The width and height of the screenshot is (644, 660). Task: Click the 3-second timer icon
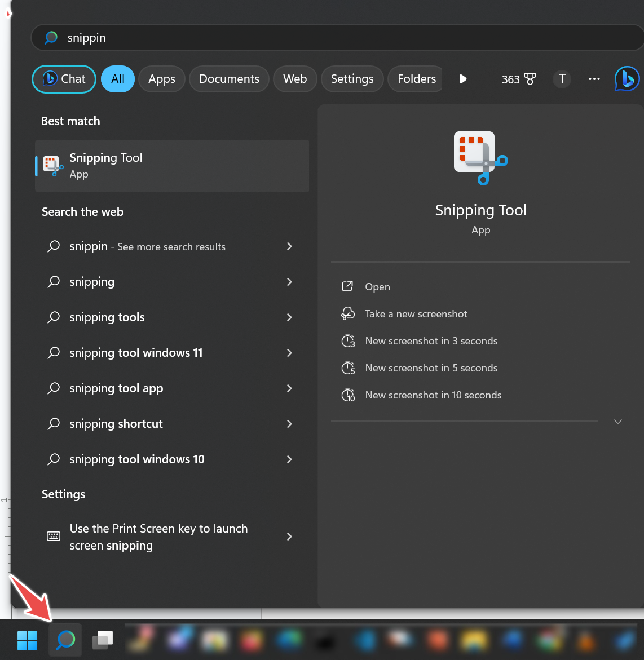coord(348,340)
